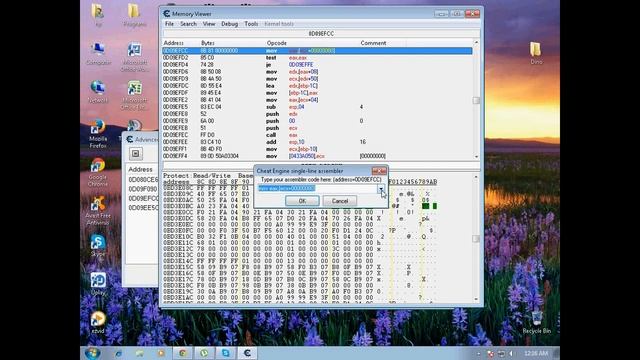Open the assembler code history dropdown

pos(380,189)
